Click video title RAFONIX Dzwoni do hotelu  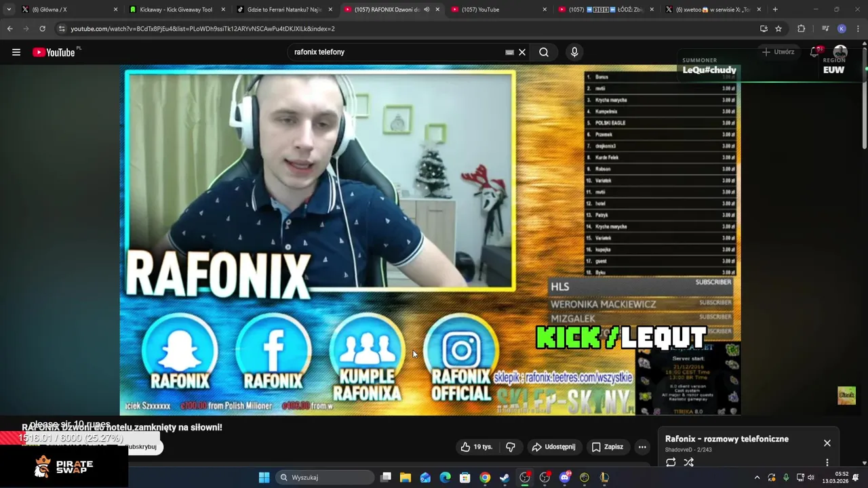point(122,427)
